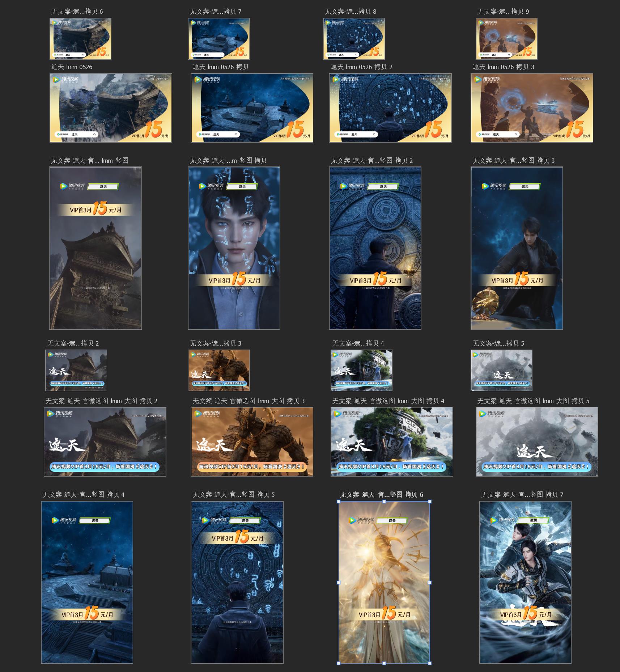This screenshot has height=672, width=620.
Task: Select the small artboard under label 拷贝 6
Action: pyautogui.click(x=80, y=39)
